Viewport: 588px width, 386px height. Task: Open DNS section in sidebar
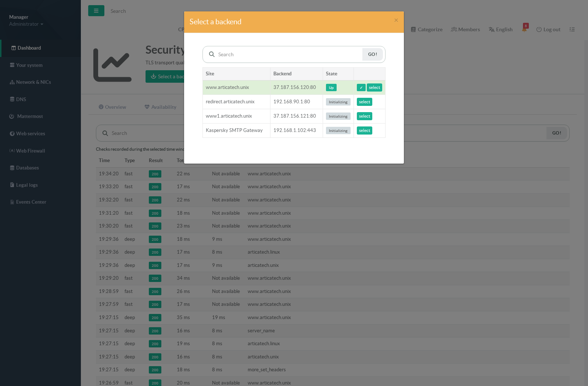(x=40, y=99)
